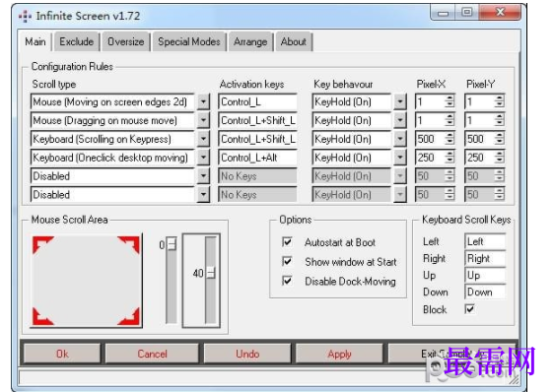The width and height of the screenshot is (554, 392).
Task: Click Pixel-Y stepper in the Control_L row
Action: coord(499,102)
